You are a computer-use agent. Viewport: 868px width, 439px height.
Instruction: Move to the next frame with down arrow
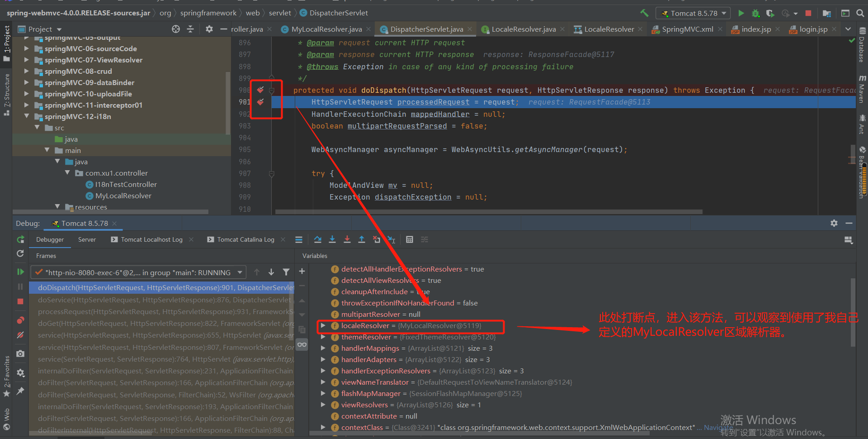coord(271,272)
